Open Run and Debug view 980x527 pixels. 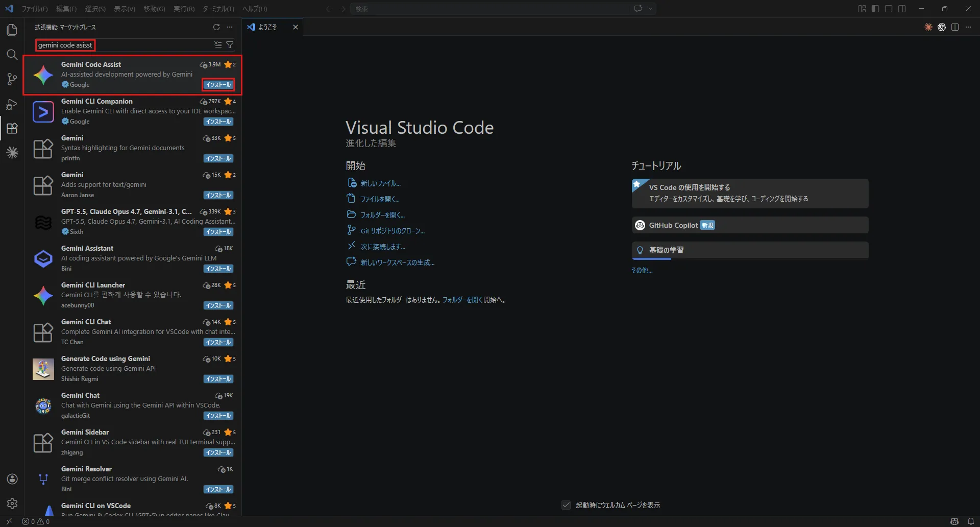coord(12,104)
